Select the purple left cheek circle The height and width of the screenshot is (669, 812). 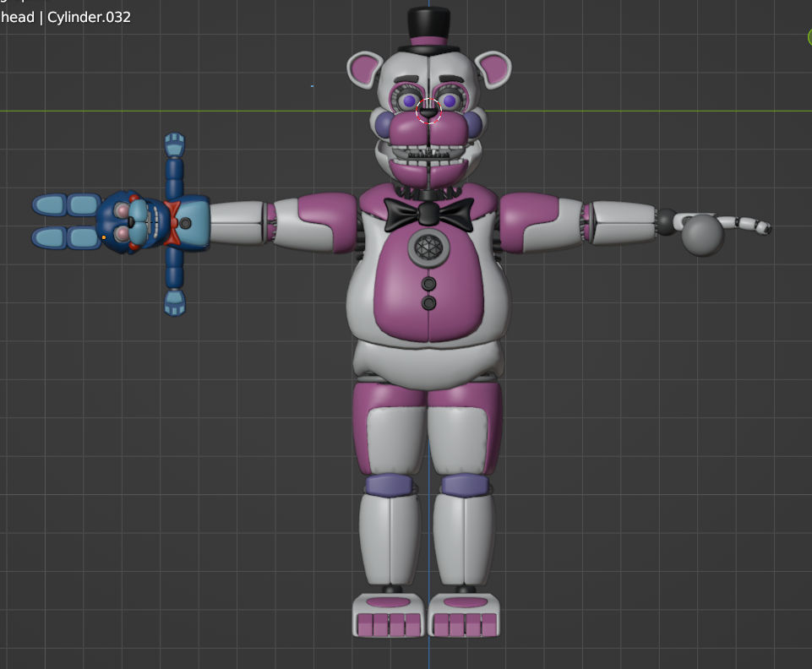pyautogui.click(x=383, y=125)
